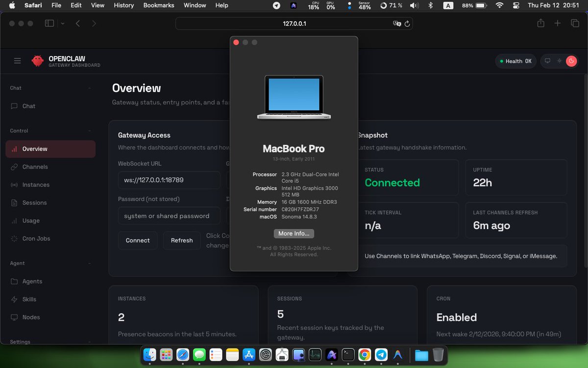Switch to light theme (sun icon)
588x368 pixels.
point(559,61)
